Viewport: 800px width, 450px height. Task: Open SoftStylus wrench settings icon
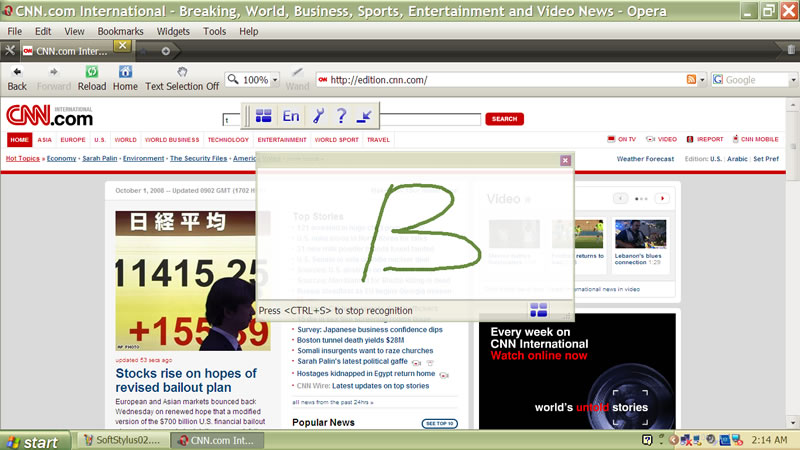point(318,116)
